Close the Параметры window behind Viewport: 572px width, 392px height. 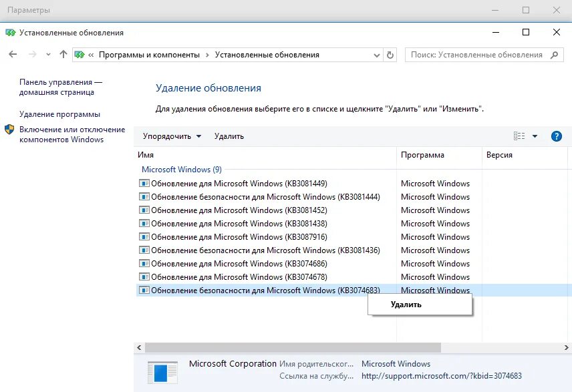557,10
